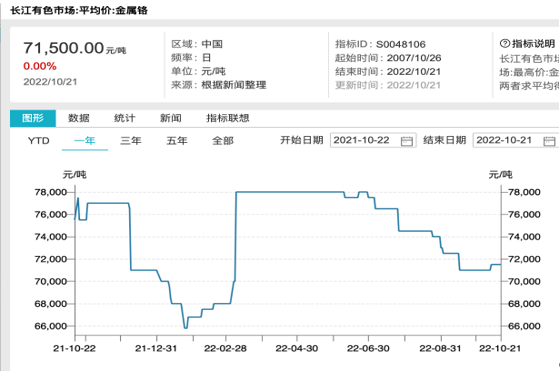The image size is (560, 376).
Task: Open the end date calendar icon
Action: [x=549, y=141]
